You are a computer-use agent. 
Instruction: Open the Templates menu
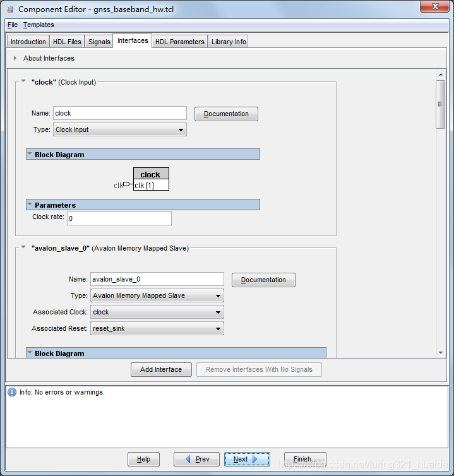pos(39,25)
